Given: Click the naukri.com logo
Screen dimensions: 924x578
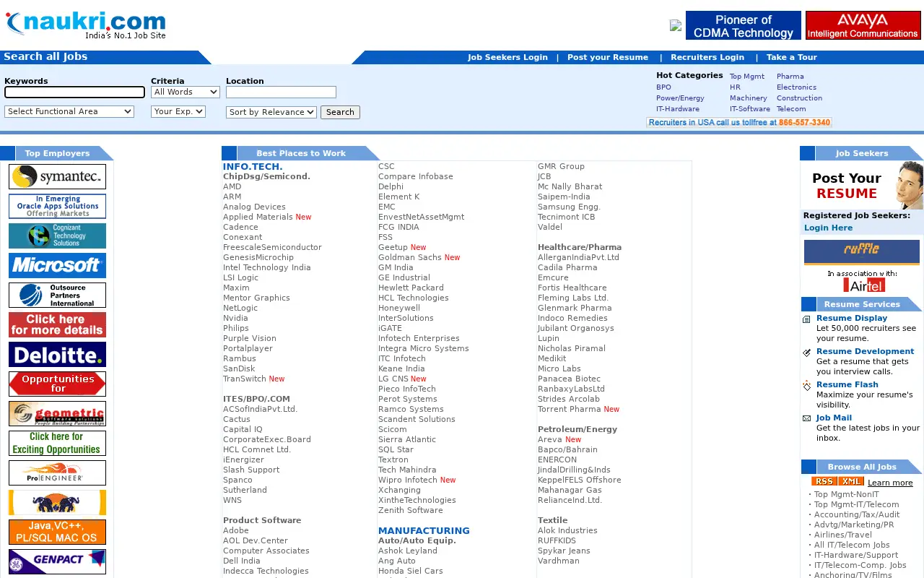Looking at the screenshot, I should pyautogui.click(x=86, y=25).
